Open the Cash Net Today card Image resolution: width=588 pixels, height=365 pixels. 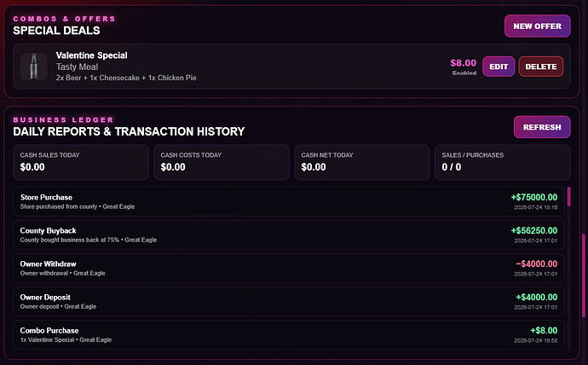coord(362,162)
